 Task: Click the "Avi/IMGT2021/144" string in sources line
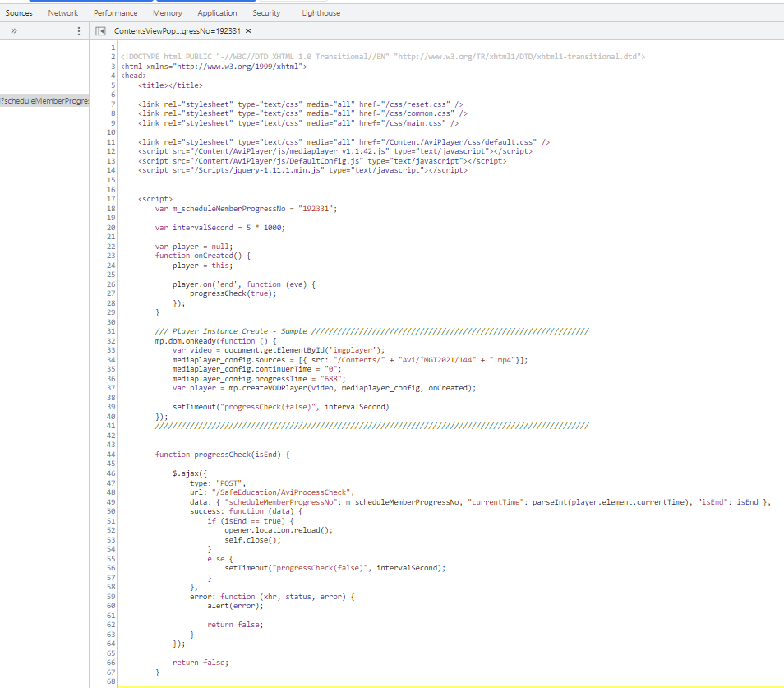pos(437,360)
